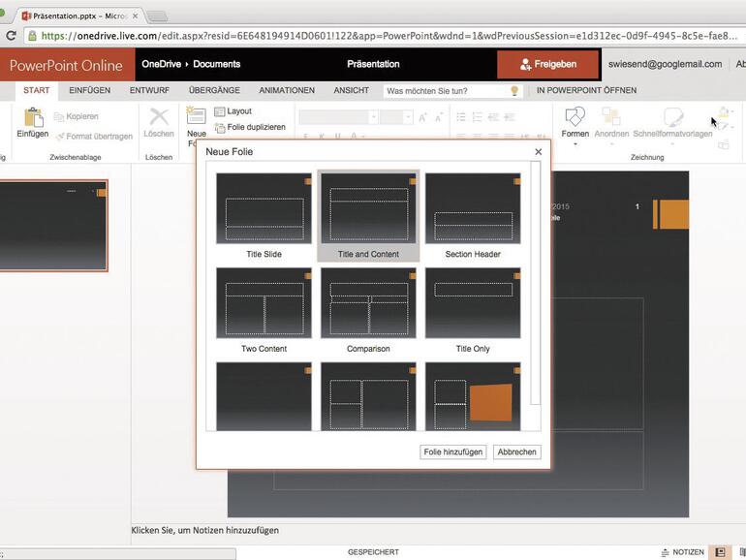Image resolution: width=746 pixels, height=560 pixels.
Task: Open the Documents breadcrumb link
Action: (216, 64)
